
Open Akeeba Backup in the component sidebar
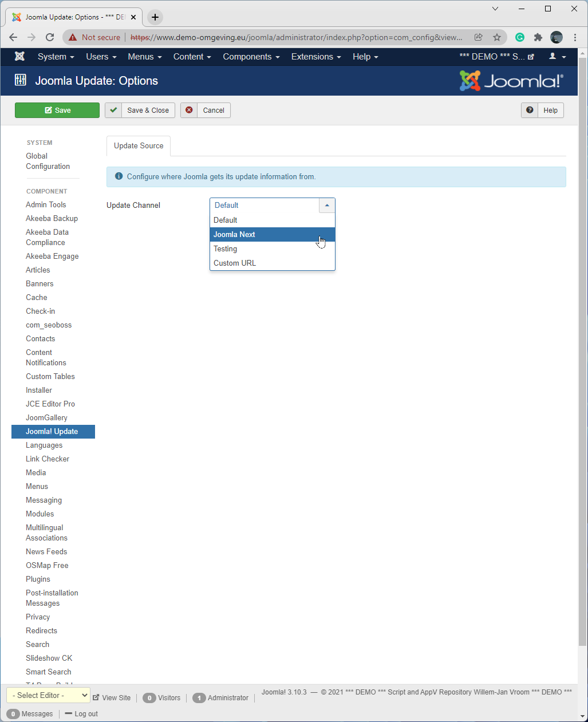click(52, 219)
